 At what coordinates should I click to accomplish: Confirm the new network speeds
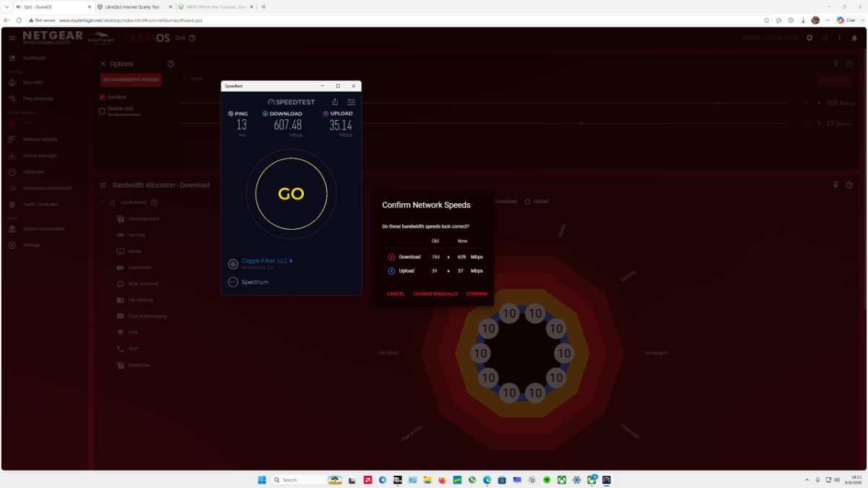click(x=477, y=294)
